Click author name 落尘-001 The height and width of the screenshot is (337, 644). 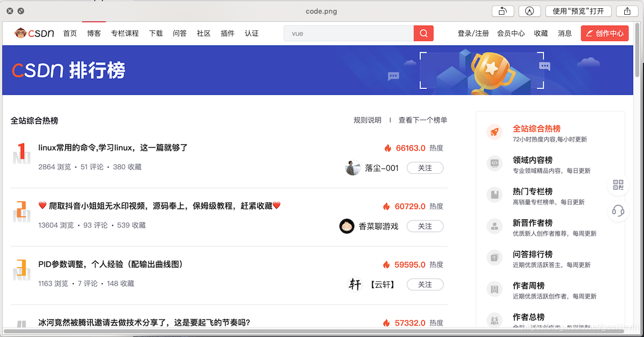[x=382, y=168]
